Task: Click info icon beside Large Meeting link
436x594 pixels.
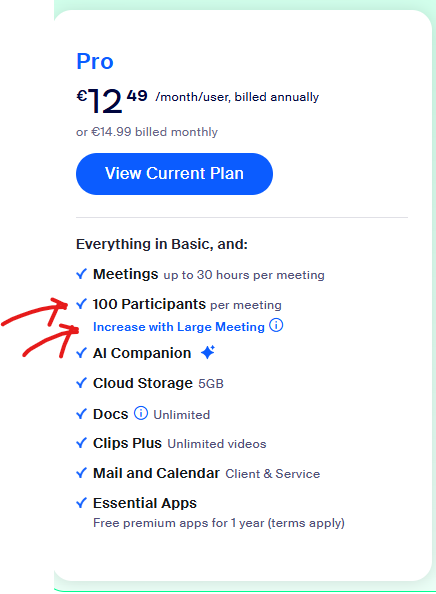Action: click(x=276, y=325)
